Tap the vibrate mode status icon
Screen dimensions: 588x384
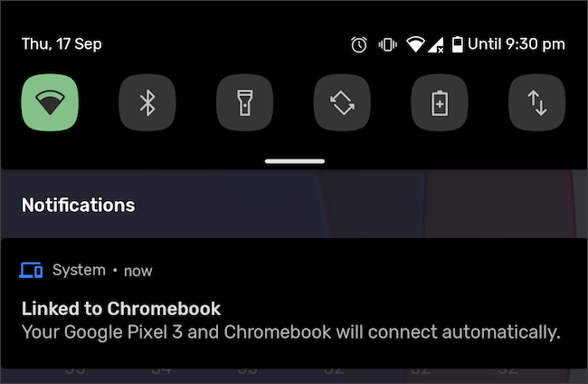[387, 44]
